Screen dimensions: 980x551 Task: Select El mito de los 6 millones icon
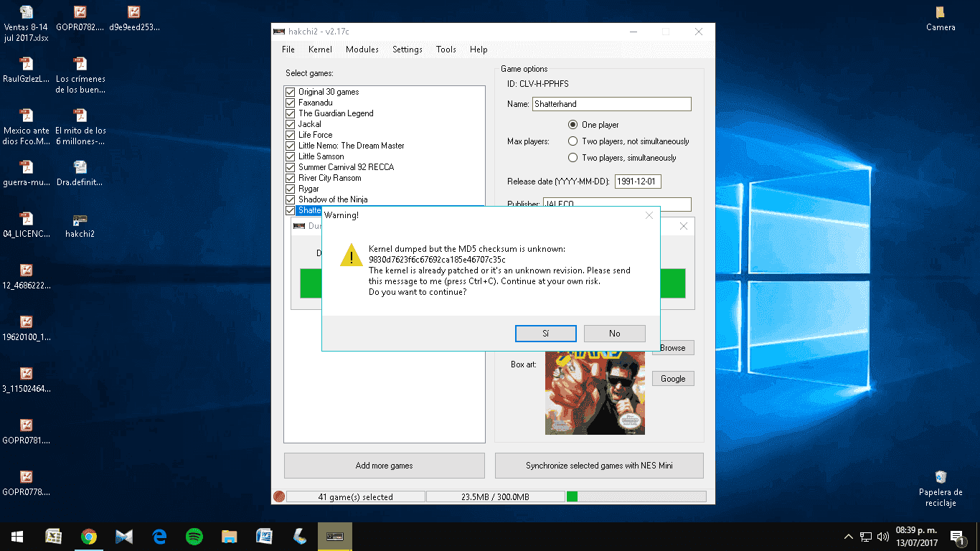click(x=80, y=127)
